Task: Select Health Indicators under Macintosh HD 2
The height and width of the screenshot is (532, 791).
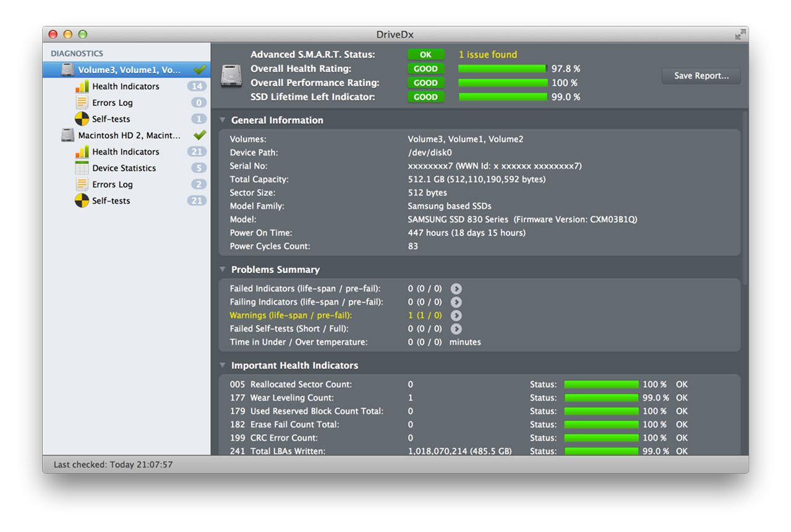Action: [x=124, y=151]
